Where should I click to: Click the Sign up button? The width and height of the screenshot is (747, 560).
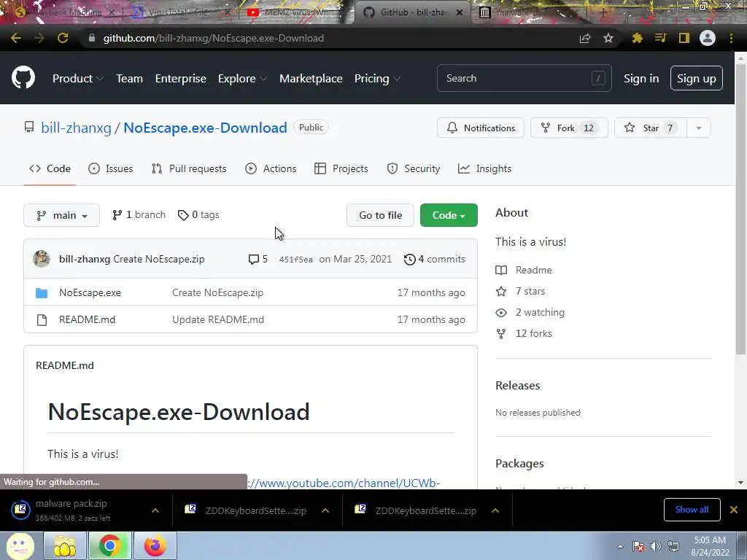pos(696,78)
